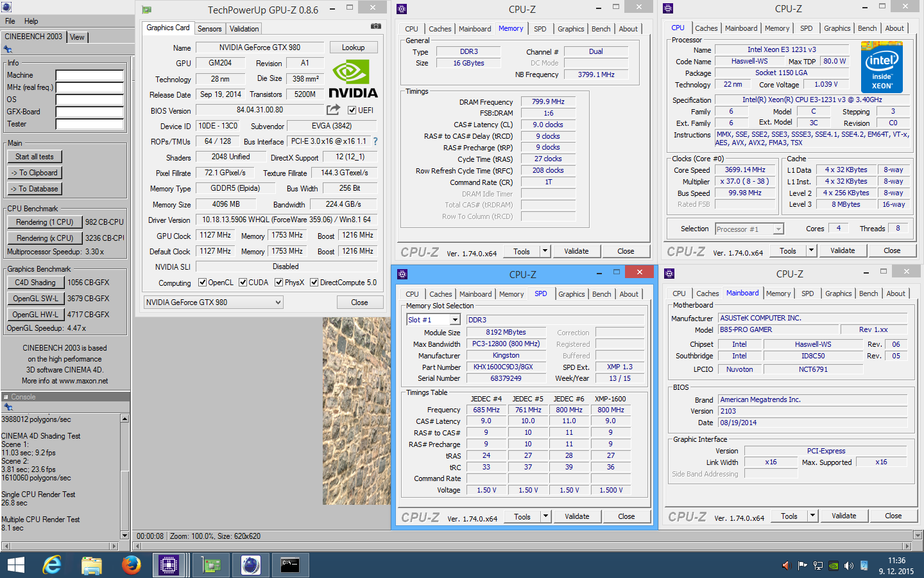
Task: Switch to Cinebench taskbar icon
Action: [x=251, y=565]
